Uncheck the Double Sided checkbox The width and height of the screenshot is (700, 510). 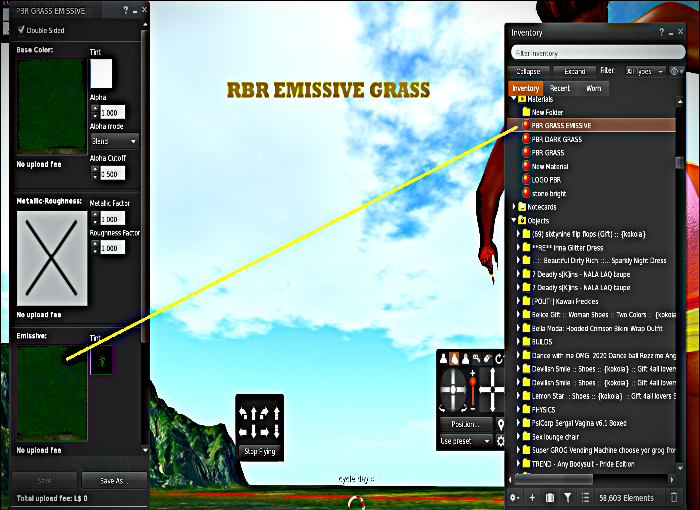[21, 30]
